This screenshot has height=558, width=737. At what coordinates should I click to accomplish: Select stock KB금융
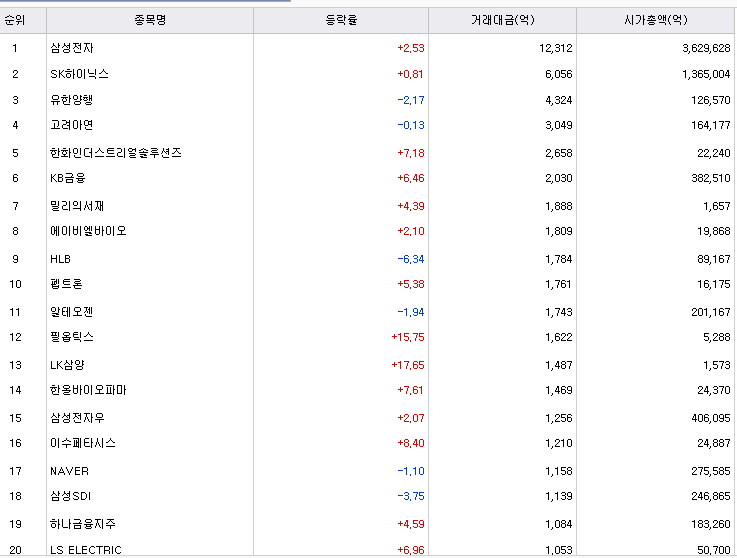pyautogui.click(x=68, y=178)
